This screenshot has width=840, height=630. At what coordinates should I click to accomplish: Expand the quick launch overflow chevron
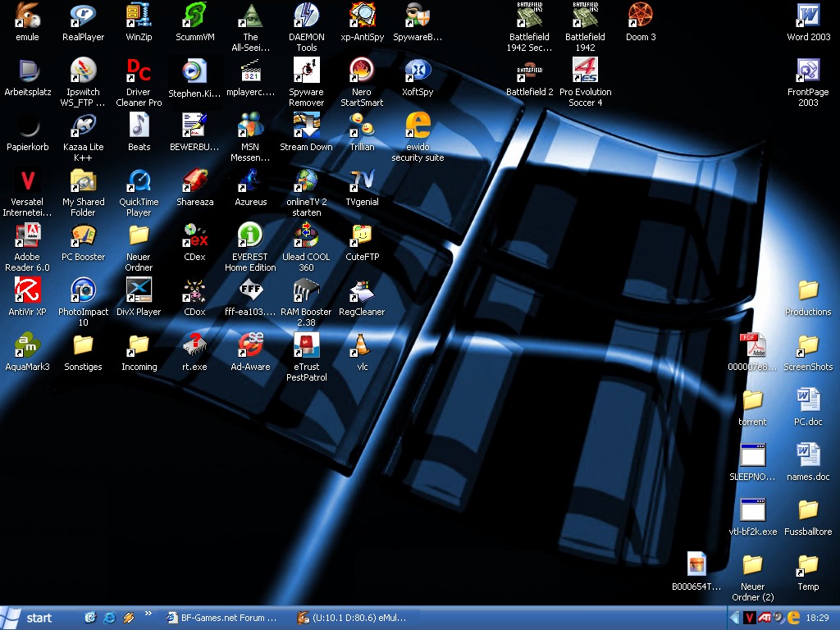pyautogui.click(x=148, y=614)
